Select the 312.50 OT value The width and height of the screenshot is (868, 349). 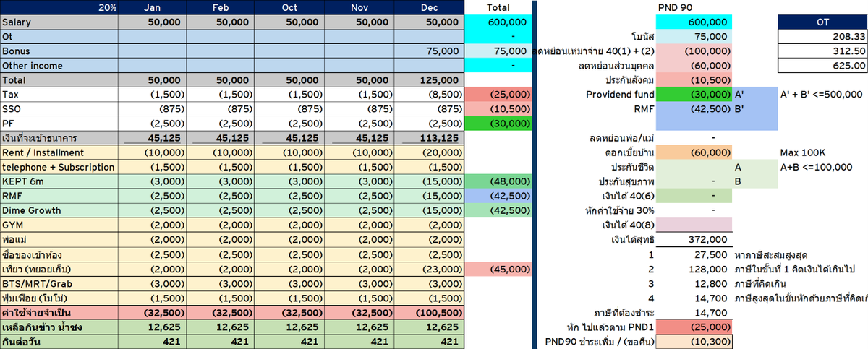[x=822, y=51]
